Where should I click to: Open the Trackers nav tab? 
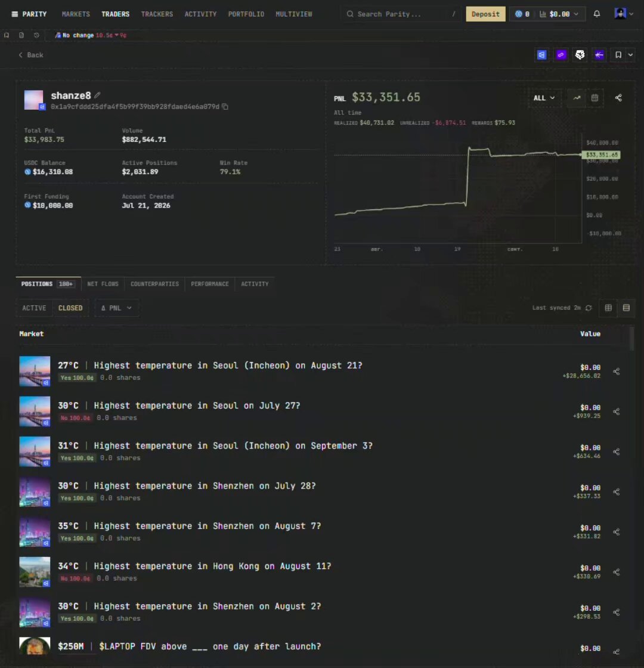(x=157, y=14)
